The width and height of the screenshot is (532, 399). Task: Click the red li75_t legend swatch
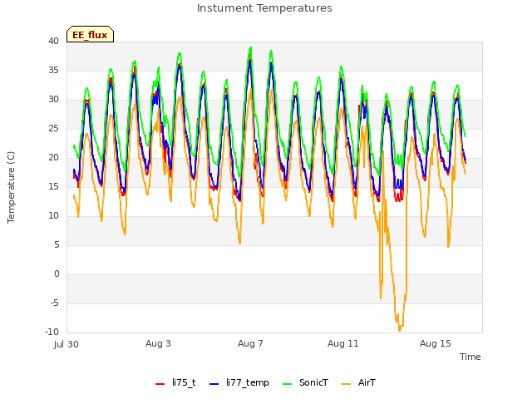click(x=160, y=384)
